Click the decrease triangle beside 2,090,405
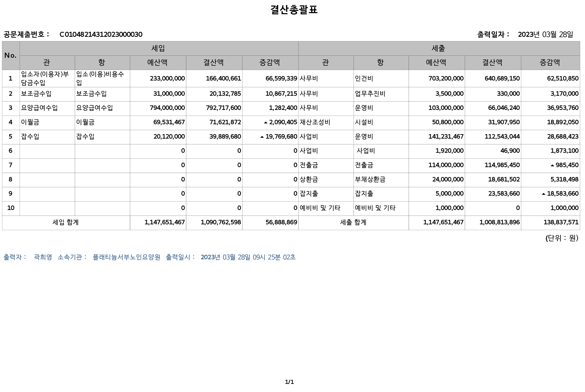 tap(266, 123)
